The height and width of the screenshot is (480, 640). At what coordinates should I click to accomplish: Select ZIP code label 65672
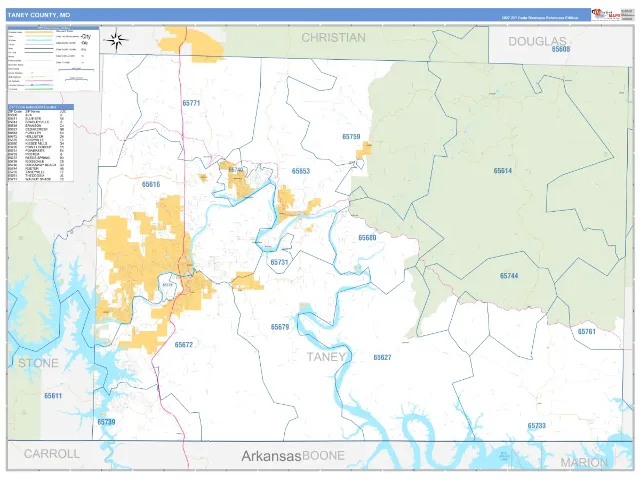point(184,345)
